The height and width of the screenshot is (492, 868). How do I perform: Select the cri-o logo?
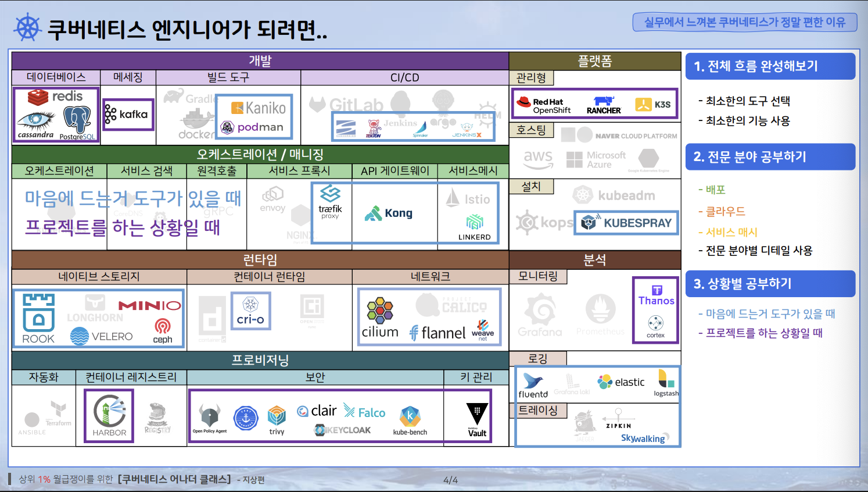[x=250, y=311]
